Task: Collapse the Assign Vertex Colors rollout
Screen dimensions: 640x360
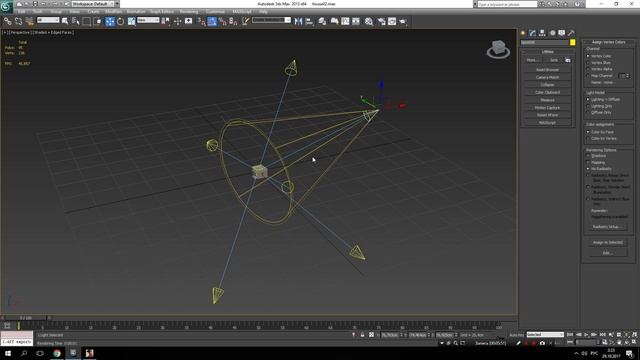Action: (x=608, y=42)
